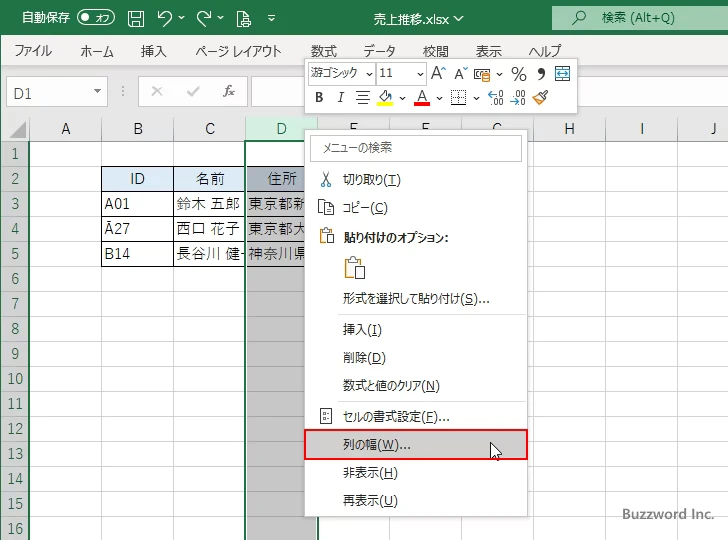This screenshot has height=540, width=728.
Task: Click the paste option clipboard icon
Action: pyautogui.click(x=355, y=267)
